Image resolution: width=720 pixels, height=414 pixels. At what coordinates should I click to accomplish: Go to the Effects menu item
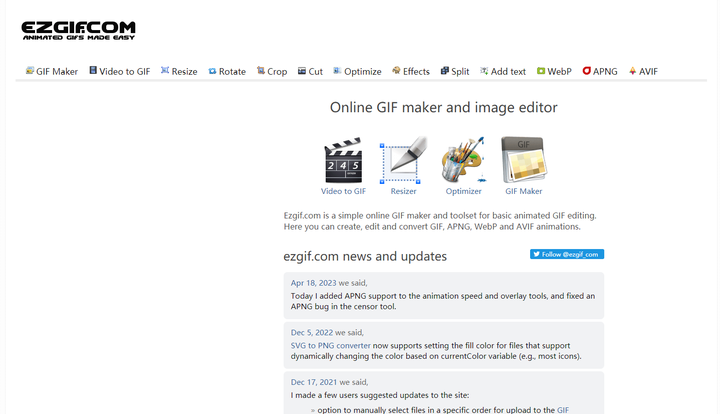411,71
